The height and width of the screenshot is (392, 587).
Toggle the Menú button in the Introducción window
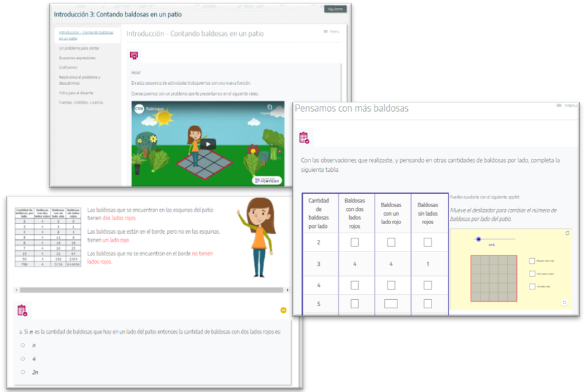tap(331, 31)
